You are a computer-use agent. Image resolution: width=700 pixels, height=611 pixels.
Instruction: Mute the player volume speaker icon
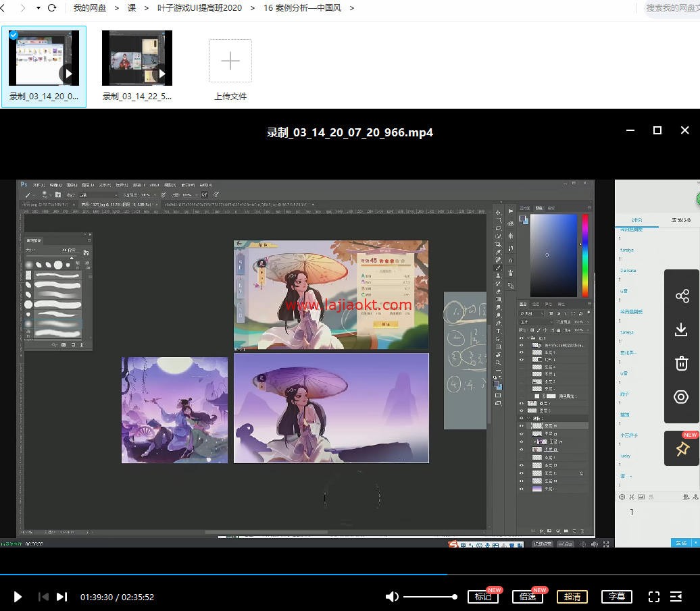[391, 597]
